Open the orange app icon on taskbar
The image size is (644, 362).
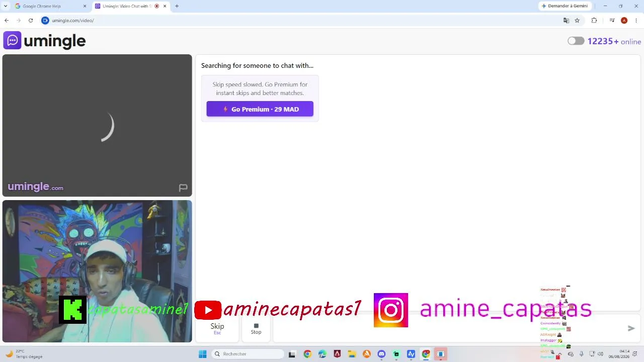(367, 354)
